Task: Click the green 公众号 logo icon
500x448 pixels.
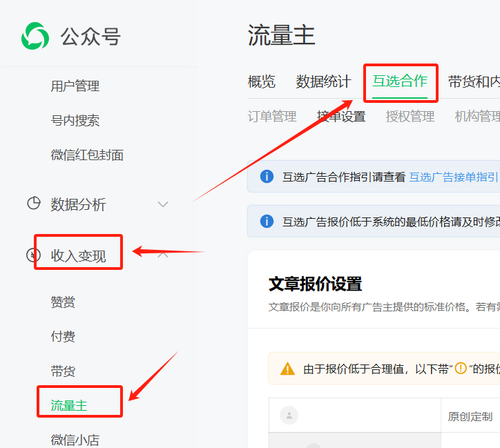Action: point(35,36)
